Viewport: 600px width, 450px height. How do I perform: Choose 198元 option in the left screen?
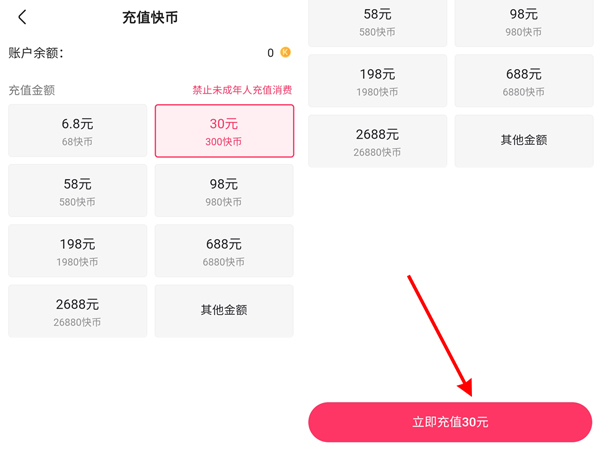tap(77, 251)
